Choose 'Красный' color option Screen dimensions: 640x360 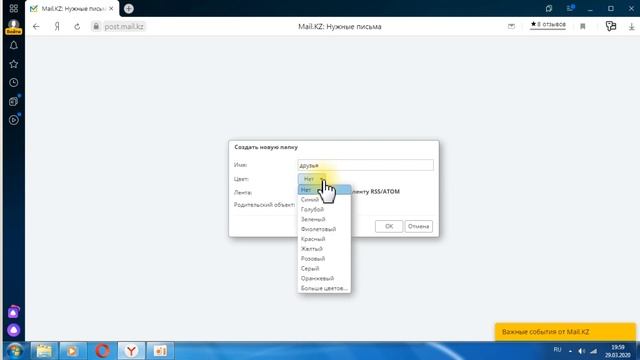pyautogui.click(x=324, y=239)
